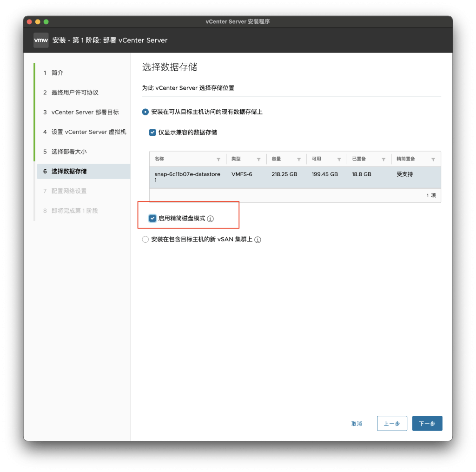Image resolution: width=476 pixels, height=472 pixels.
Task: Click the 上一步 button
Action: 392,424
